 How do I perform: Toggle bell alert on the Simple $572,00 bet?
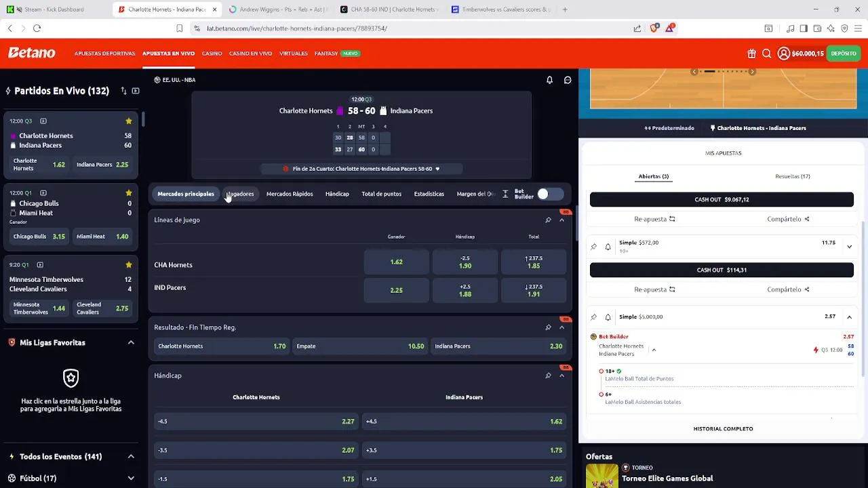pyautogui.click(x=608, y=247)
